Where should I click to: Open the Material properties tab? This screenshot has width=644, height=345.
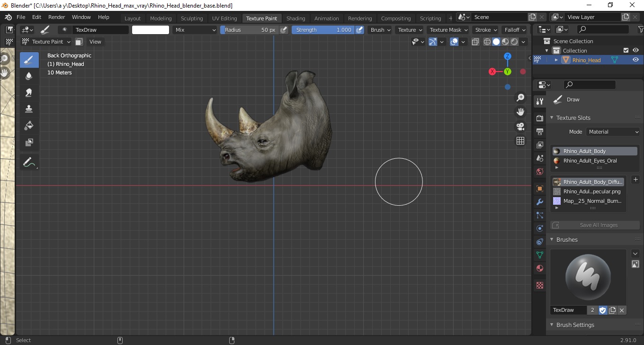(x=539, y=268)
